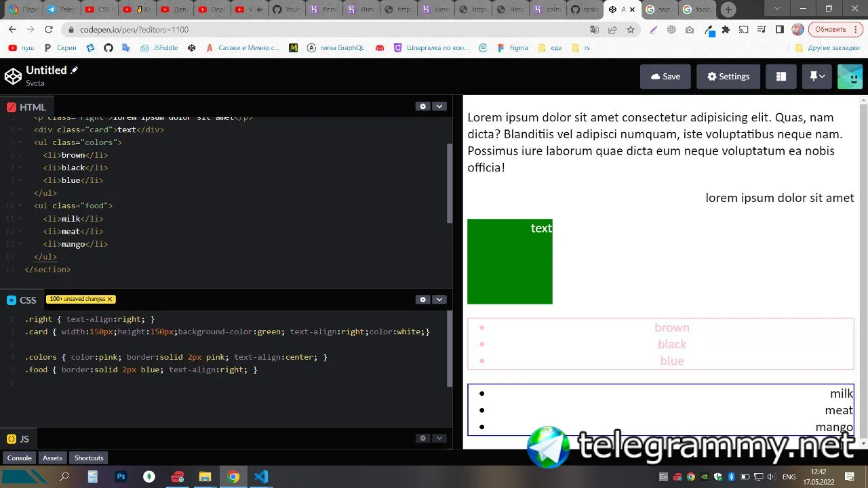Viewport: 868px width, 488px height.
Task: Open HTML editor settings gear
Action: (x=423, y=106)
